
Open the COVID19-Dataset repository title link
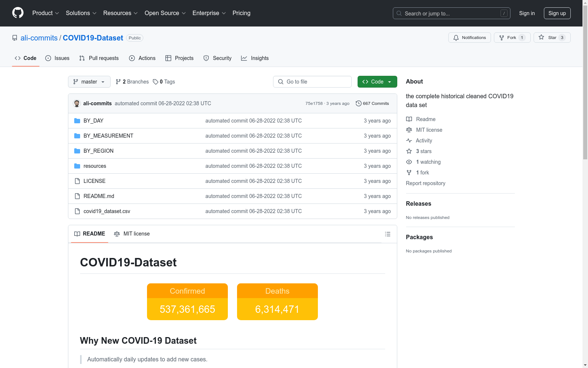pos(93,38)
